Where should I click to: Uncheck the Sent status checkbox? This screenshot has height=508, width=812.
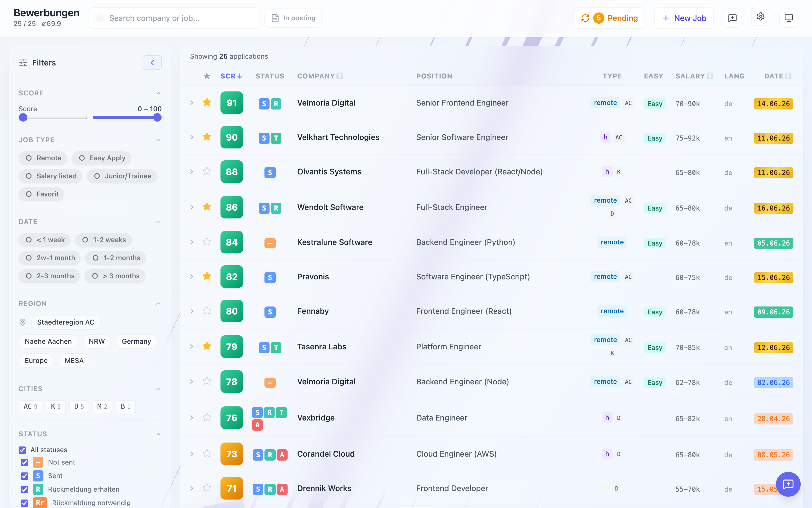pyautogui.click(x=25, y=476)
